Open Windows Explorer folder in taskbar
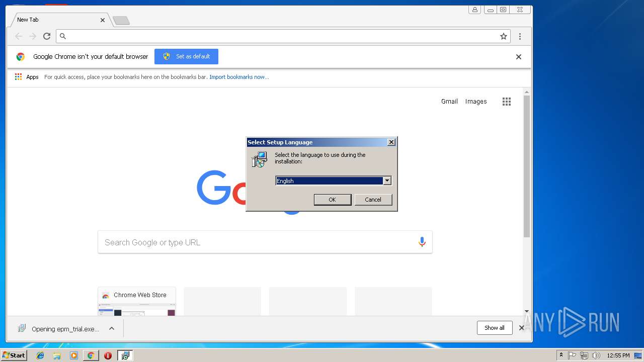This screenshot has width=644, height=362. pos(57,355)
